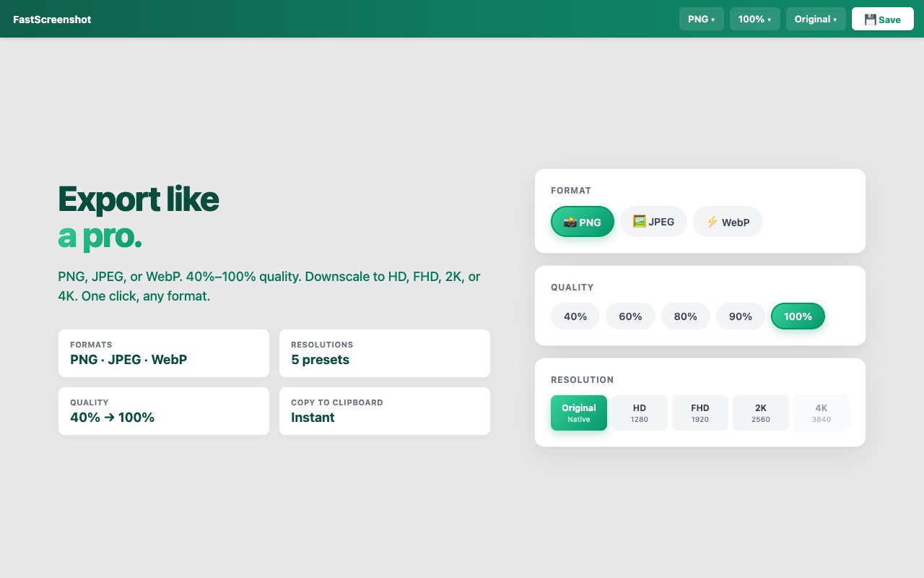Set quality to 60%
Image resolution: width=924 pixels, height=578 pixels.
tap(630, 316)
